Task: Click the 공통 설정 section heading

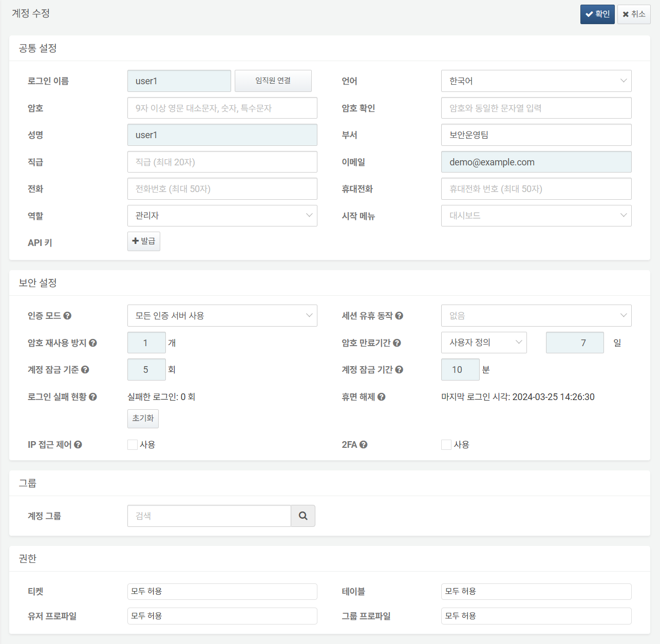Action: pos(37,48)
